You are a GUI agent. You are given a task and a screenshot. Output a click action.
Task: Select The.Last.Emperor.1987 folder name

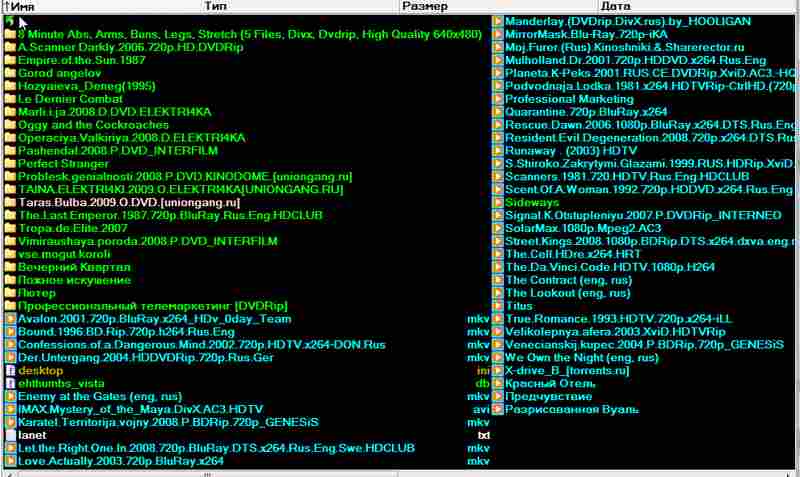tap(170, 215)
